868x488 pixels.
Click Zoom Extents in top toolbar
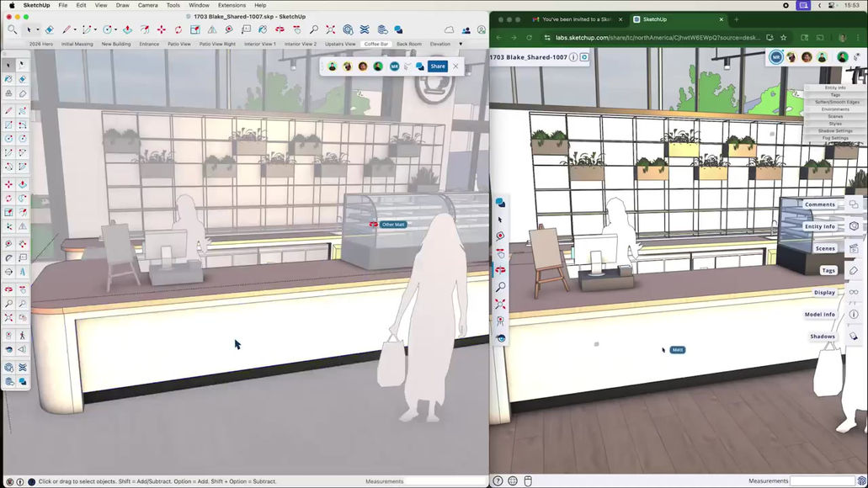(x=331, y=30)
